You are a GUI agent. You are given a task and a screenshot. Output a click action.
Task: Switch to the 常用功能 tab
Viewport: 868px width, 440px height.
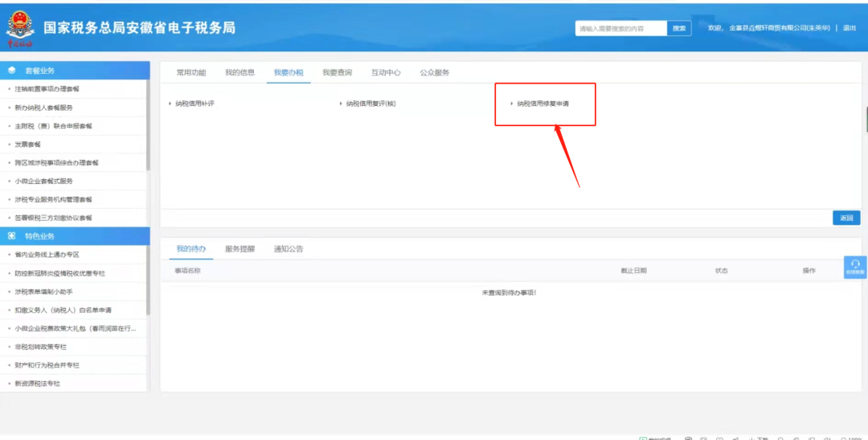pos(191,72)
